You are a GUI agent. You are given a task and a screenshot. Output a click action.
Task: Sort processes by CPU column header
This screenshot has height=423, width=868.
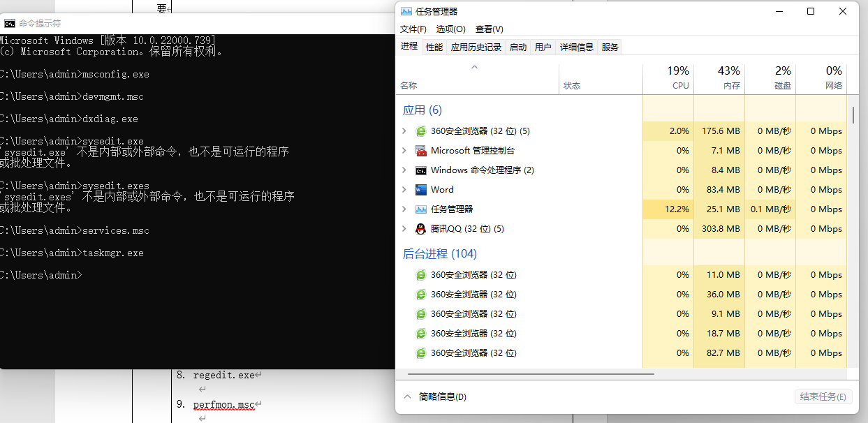click(668, 78)
